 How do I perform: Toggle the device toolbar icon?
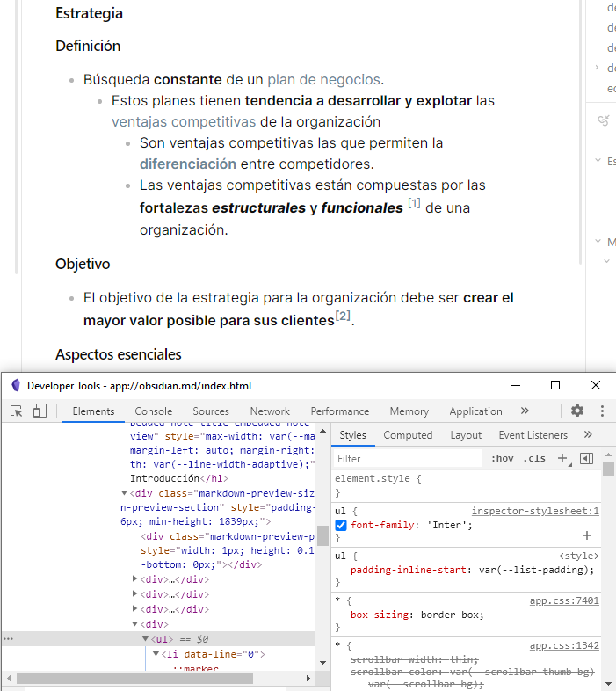40,411
